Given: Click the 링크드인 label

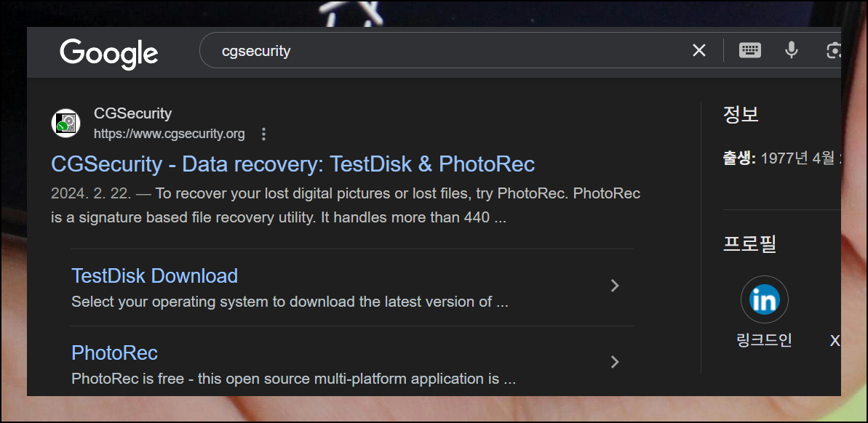Looking at the screenshot, I should [765, 340].
